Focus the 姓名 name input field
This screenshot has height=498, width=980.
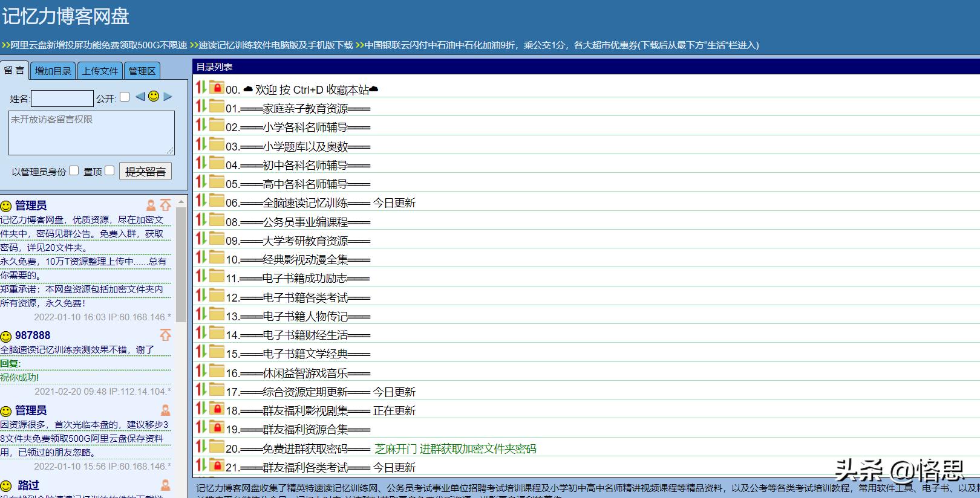[x=62, y=98]
